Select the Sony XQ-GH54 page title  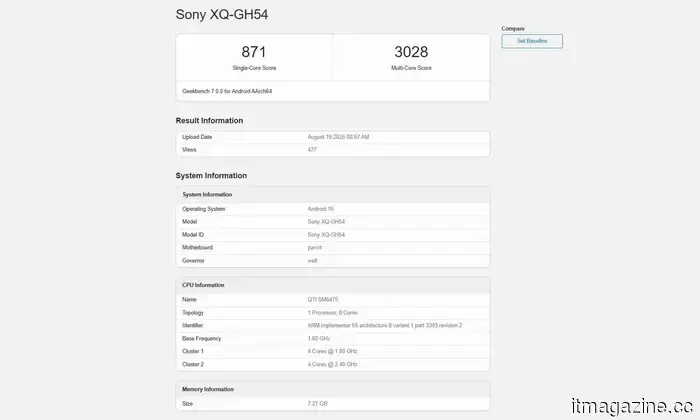(x=222, y=14)
